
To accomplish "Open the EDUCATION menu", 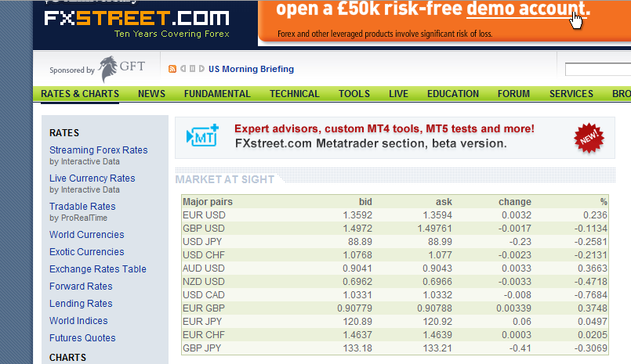I will (453, 94).
